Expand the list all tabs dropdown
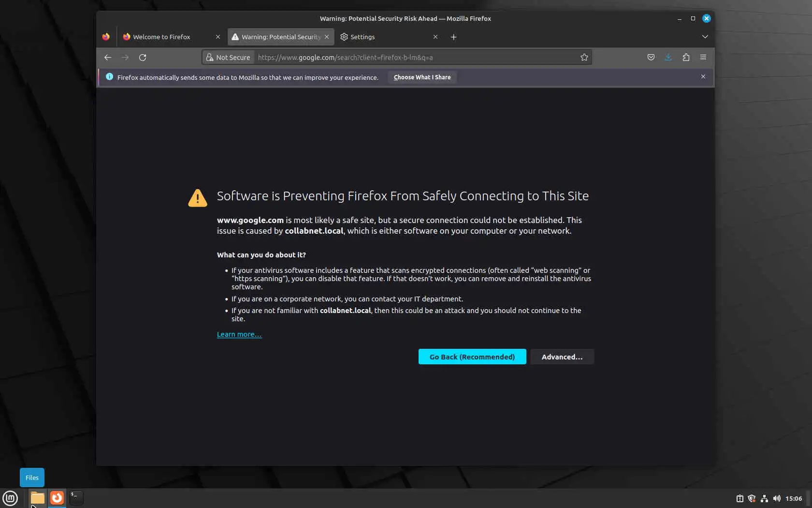Screen dimensions: 812x508 [x=705, y=37]
